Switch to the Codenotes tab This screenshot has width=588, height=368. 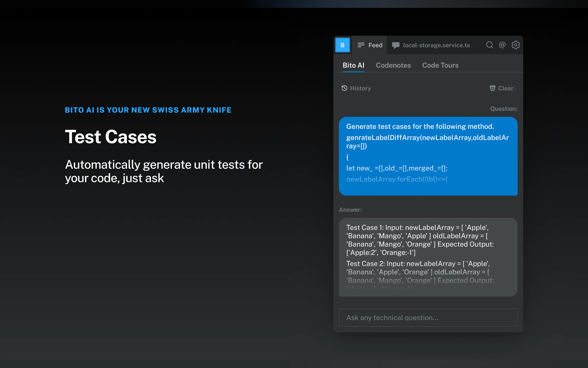tap(393, 65)
